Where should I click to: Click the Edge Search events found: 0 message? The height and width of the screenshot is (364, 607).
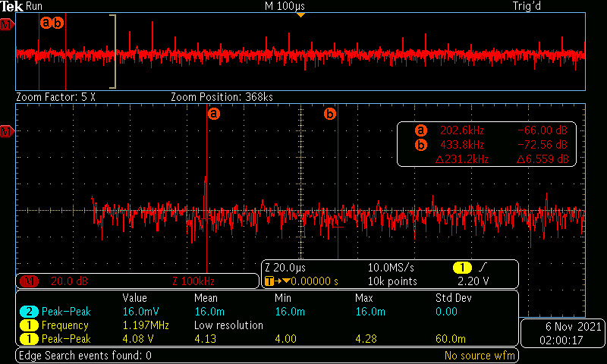tap(85, 355)
